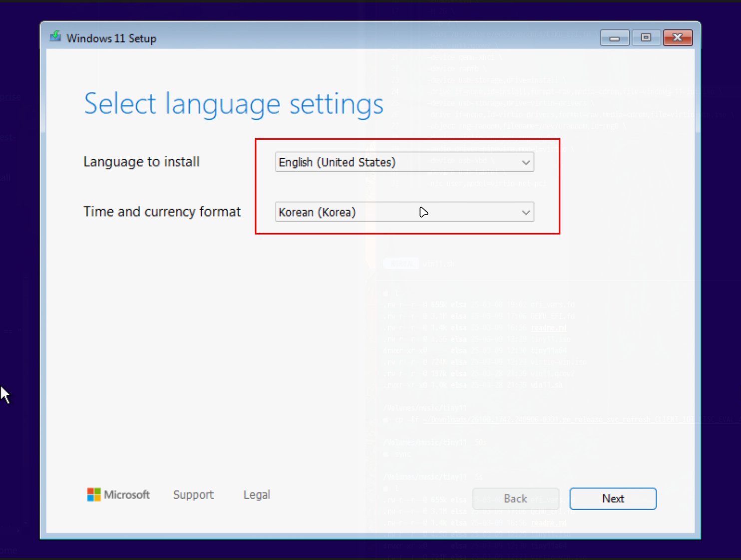Click the Back button
The image size is (741, 560).
pyautogui.click(x=515, y=499)
